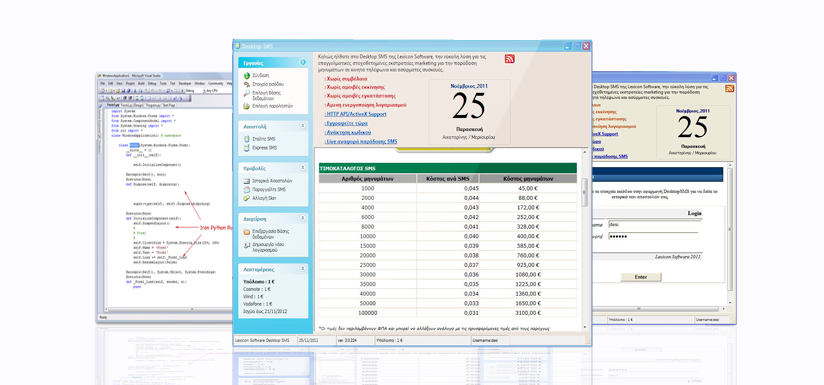Click the calendar day number 25 in front window
The image size is (824, 385).
click(469, 106)
